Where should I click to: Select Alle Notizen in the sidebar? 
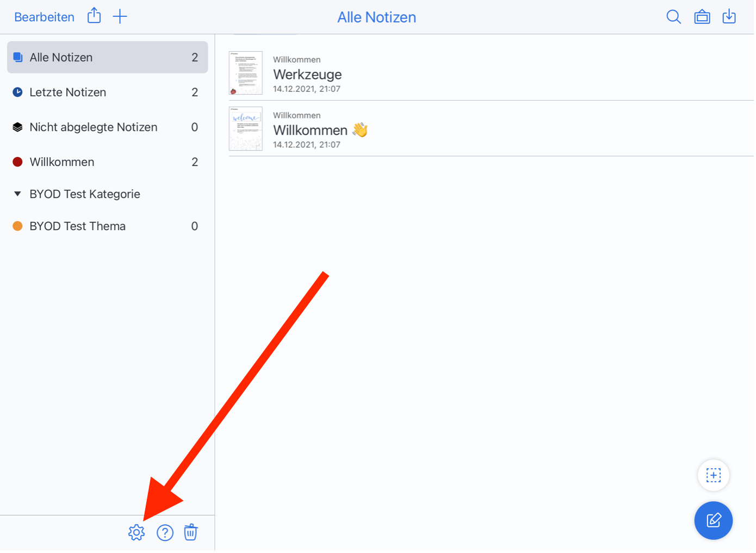(107, 57)
